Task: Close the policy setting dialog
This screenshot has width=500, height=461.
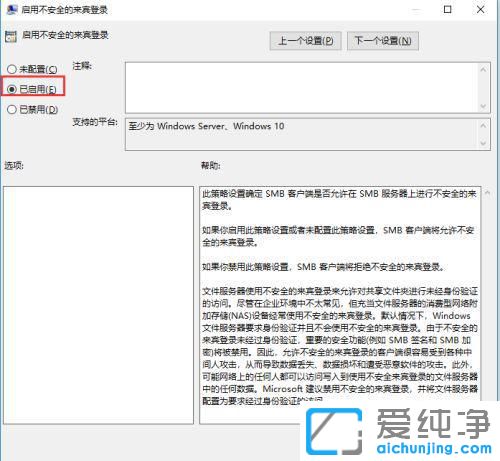Action: pos(480,9)
